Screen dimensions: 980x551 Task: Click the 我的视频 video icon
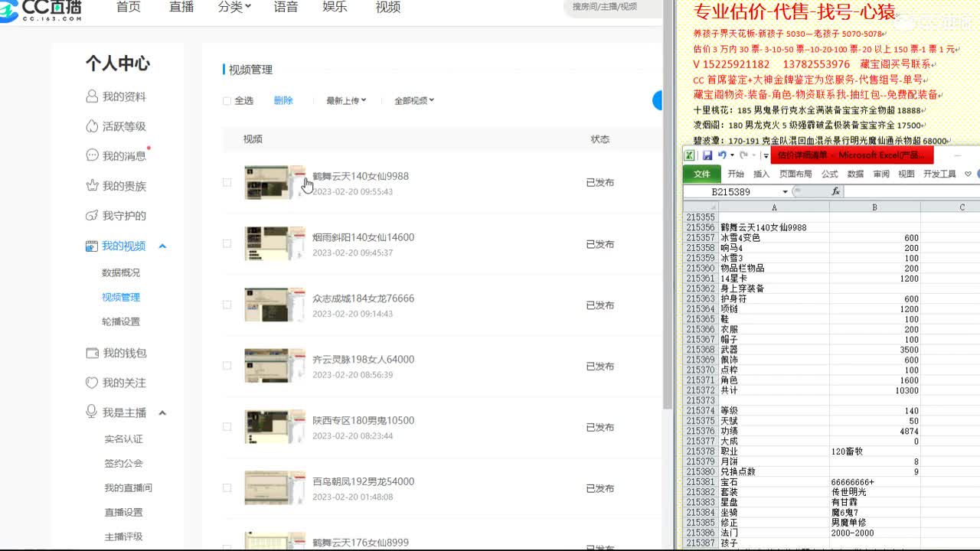point(92,246)
